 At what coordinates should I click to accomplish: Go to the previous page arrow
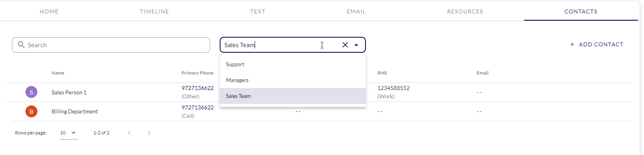pos(129,133)
